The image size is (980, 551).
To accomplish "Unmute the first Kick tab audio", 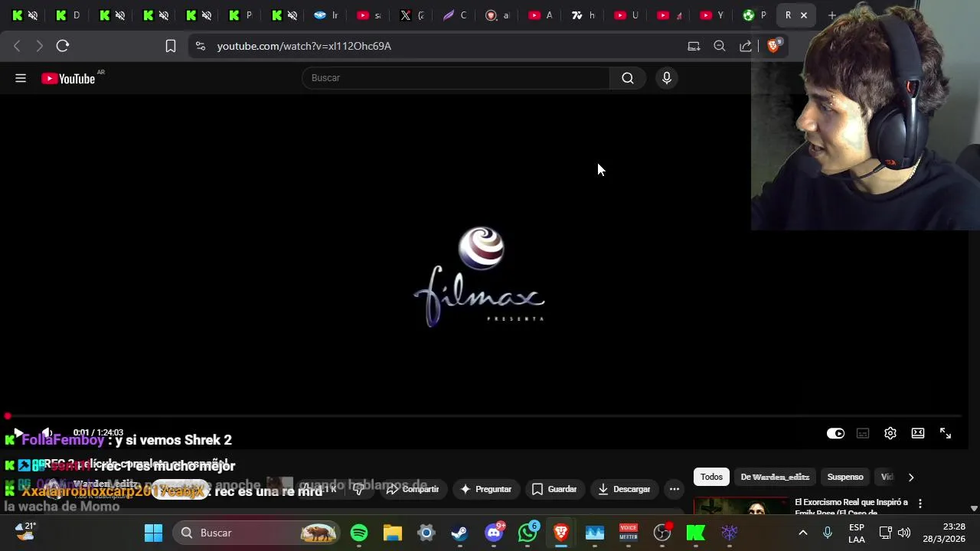I will (x=33, y=15).
